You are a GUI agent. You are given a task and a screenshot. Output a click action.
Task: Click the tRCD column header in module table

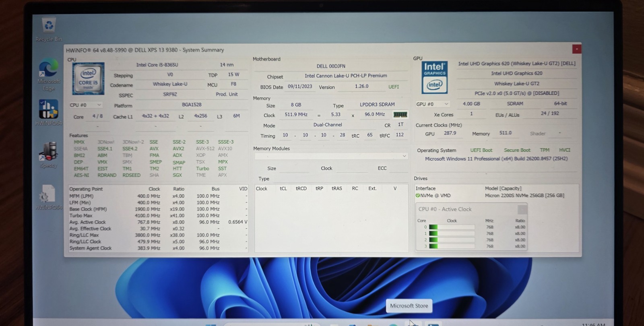pyautogui.click(x=301, y=188)
